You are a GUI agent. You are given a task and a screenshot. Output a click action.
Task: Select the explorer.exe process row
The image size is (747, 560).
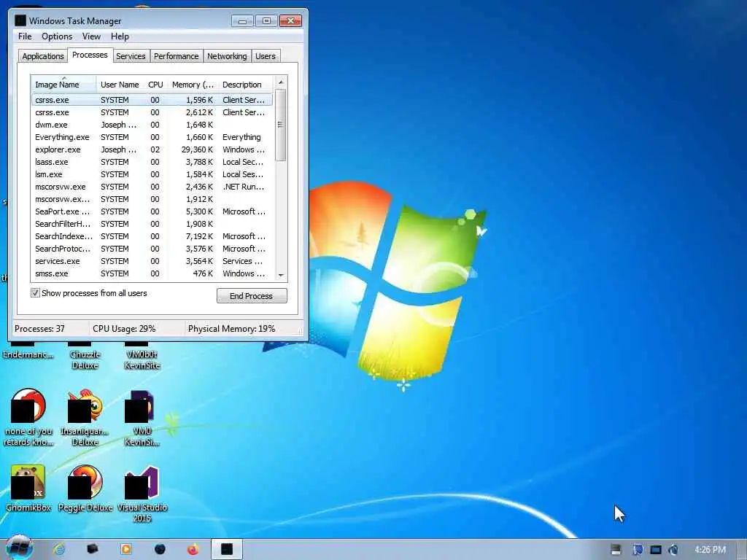point(152,149)
